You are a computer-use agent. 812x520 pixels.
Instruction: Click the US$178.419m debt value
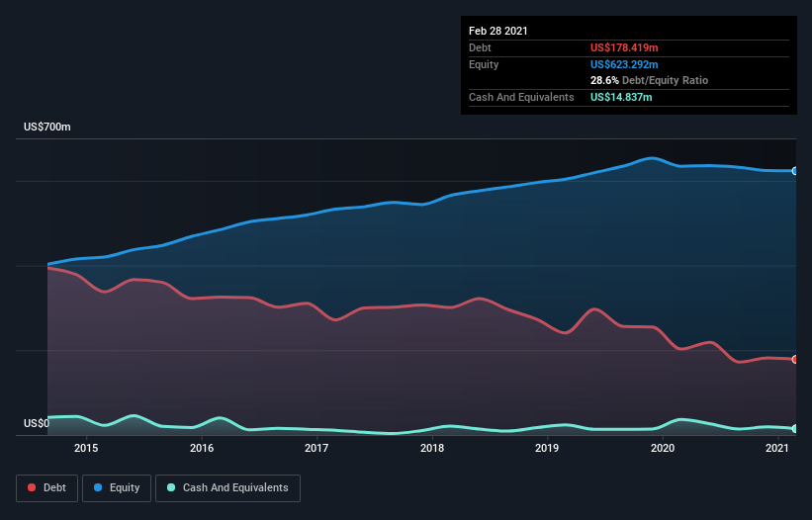pos(624,47)
